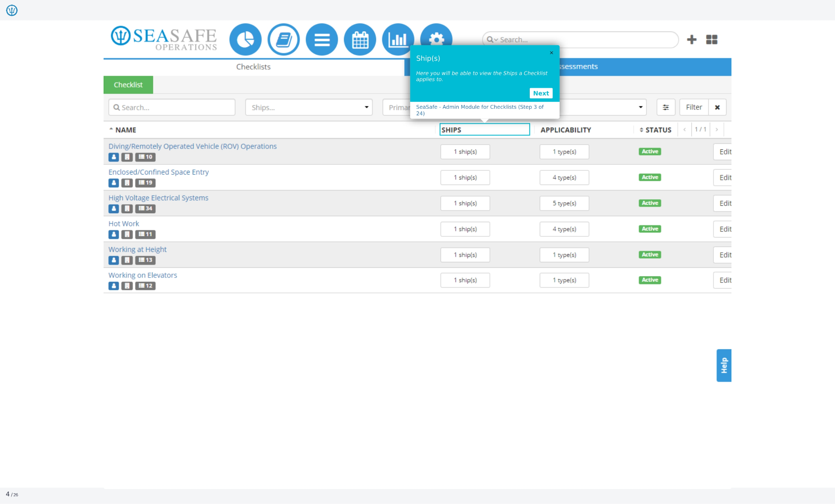Click the building badge under Enclosed/Confined Space Entry

click(x=127, y=183)
